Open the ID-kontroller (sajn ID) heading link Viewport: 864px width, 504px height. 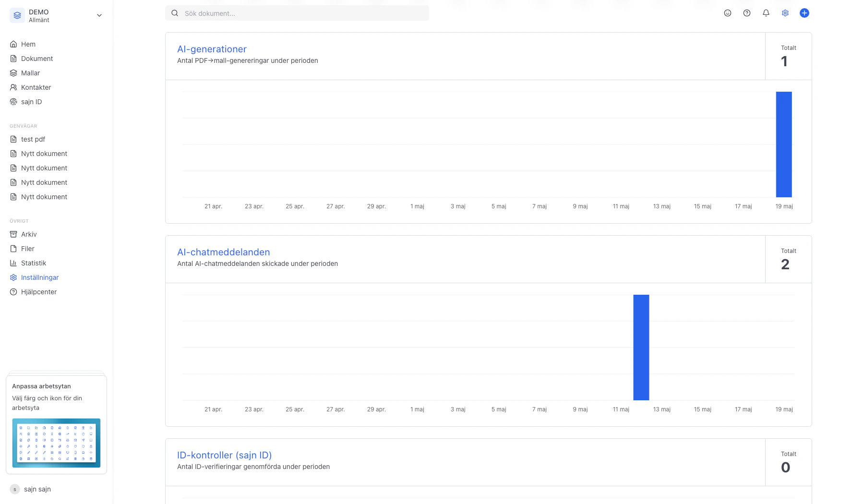click(225, 455)
